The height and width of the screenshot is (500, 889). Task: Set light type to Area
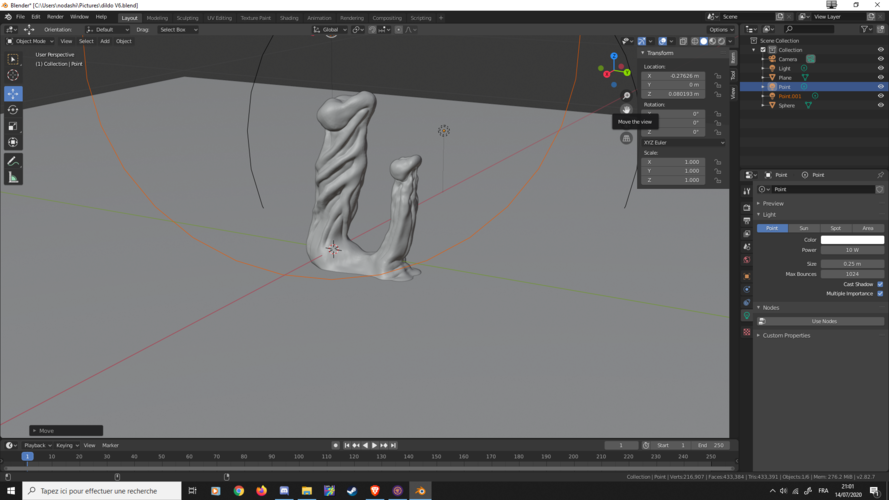point(867,228)
